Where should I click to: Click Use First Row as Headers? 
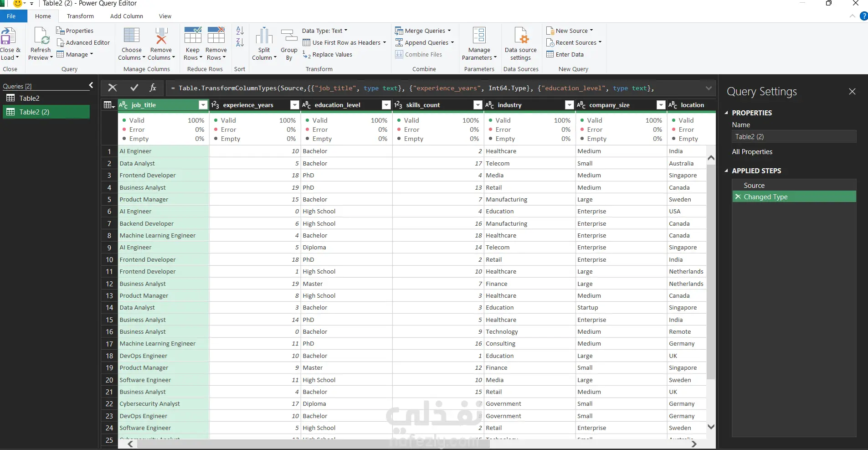pyautogui.click(x=344, y=42)
